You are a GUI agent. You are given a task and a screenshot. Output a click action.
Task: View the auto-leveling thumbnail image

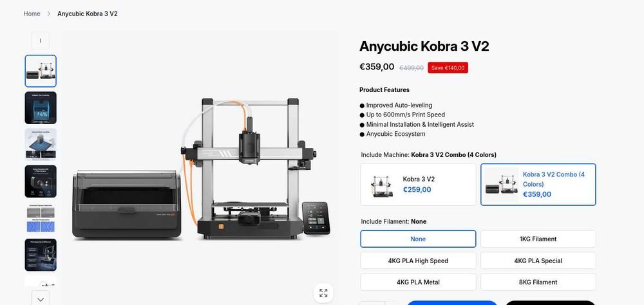(x=41, y=145)
